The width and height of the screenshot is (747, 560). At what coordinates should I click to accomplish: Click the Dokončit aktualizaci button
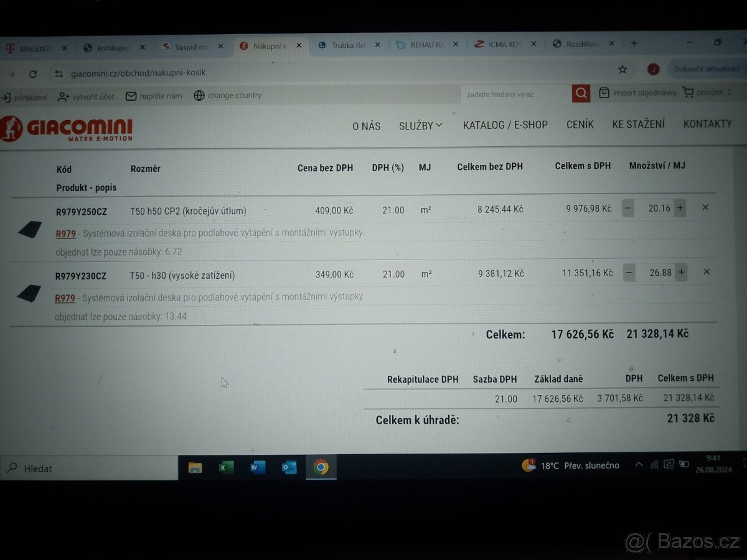708,68
